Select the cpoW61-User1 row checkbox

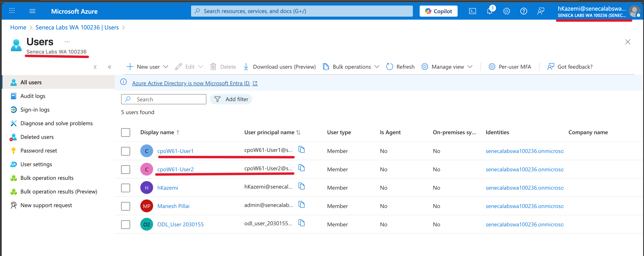coord(126,151)
